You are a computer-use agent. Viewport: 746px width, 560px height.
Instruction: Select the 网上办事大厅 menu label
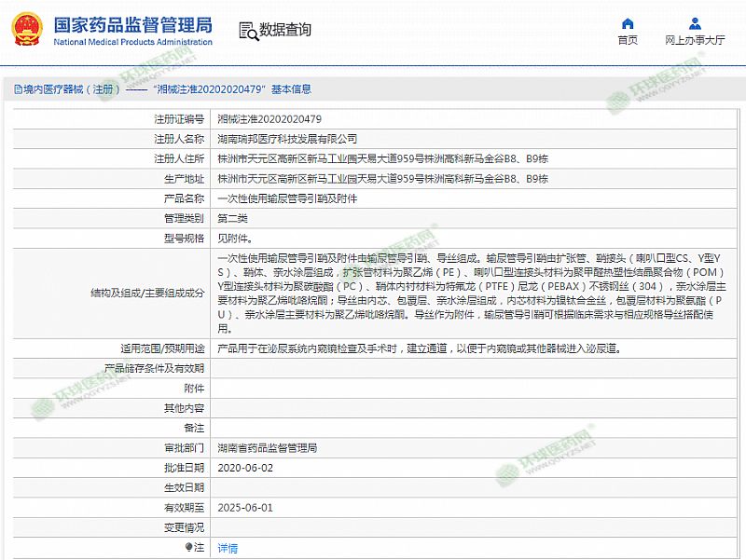click(x=695, y=40)
